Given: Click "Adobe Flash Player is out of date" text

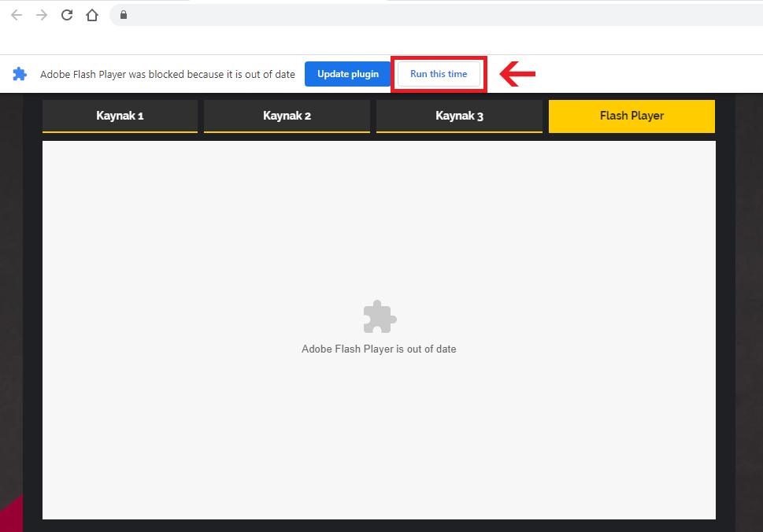Looking at the screenshot, I should pyautogui.click(x=379, y=349).
